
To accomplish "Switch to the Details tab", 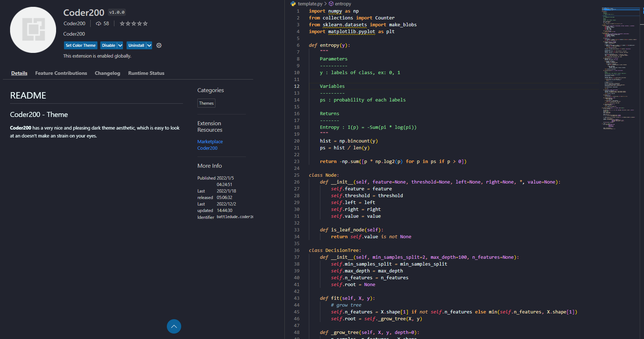I will tap(19, 73).
